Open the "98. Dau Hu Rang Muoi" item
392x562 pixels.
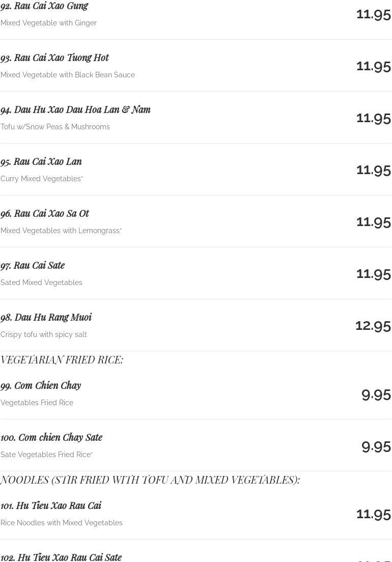click(x=46, y=317)
